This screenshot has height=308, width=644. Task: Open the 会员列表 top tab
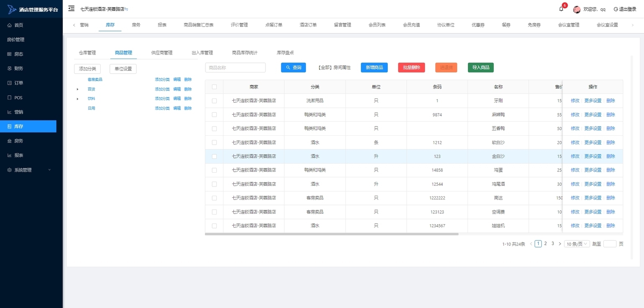[x=377, y=25]
